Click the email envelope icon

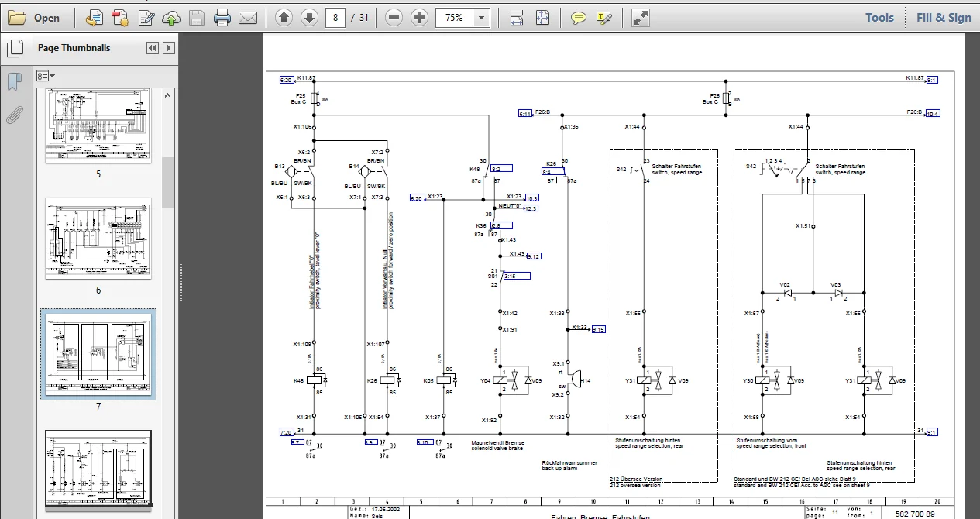pyautogui.click(x=247, y=17)
